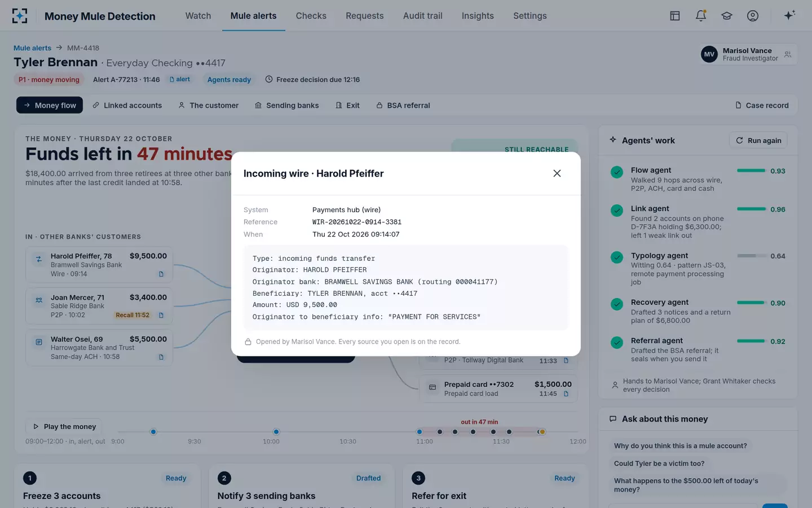The height and width of the screenshot is (508, 812).
Task: Click Referral agent green check icon
Action: (x=617, y=342)
